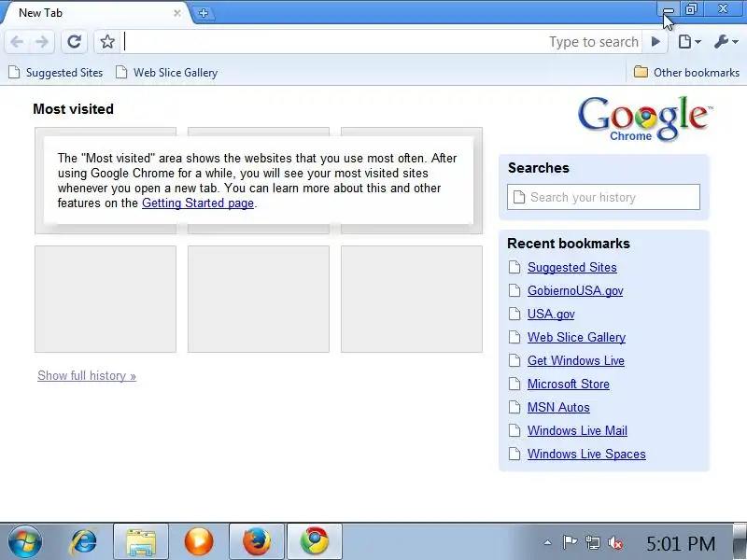Click the Show desktop button
The width and height of the screenshot is (747, 560).
coord(740,542)
